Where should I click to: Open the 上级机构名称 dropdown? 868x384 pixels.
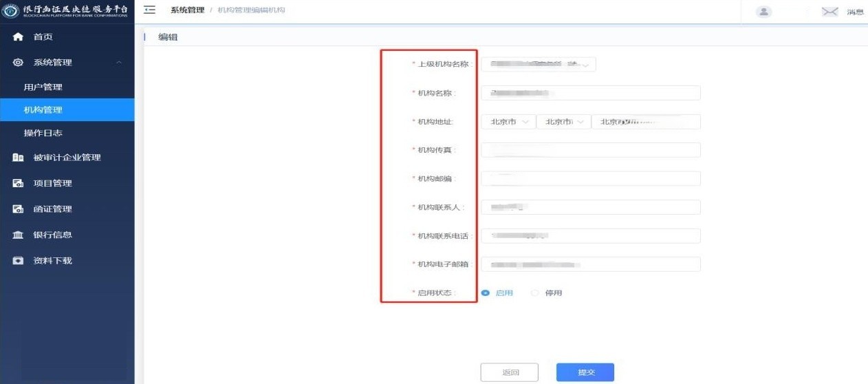[x=538, y=65]
